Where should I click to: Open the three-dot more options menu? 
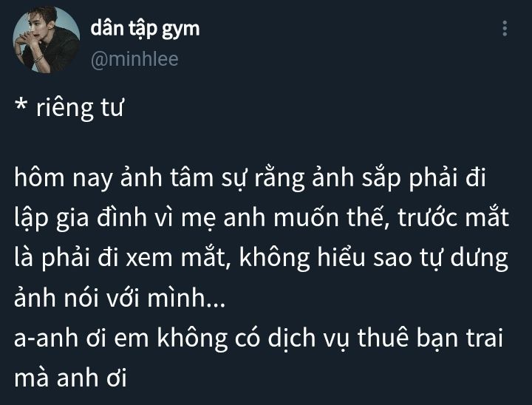[505, 29]
